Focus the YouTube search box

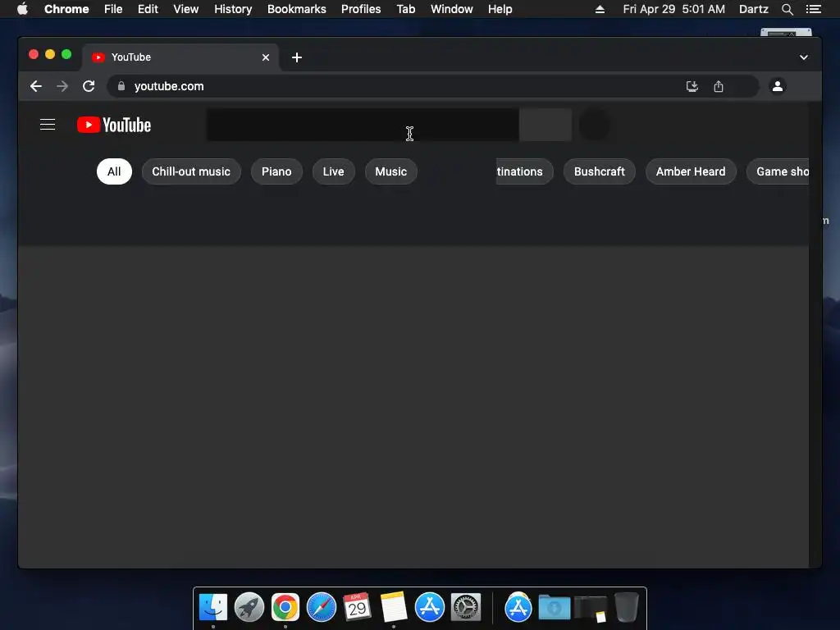363,125
